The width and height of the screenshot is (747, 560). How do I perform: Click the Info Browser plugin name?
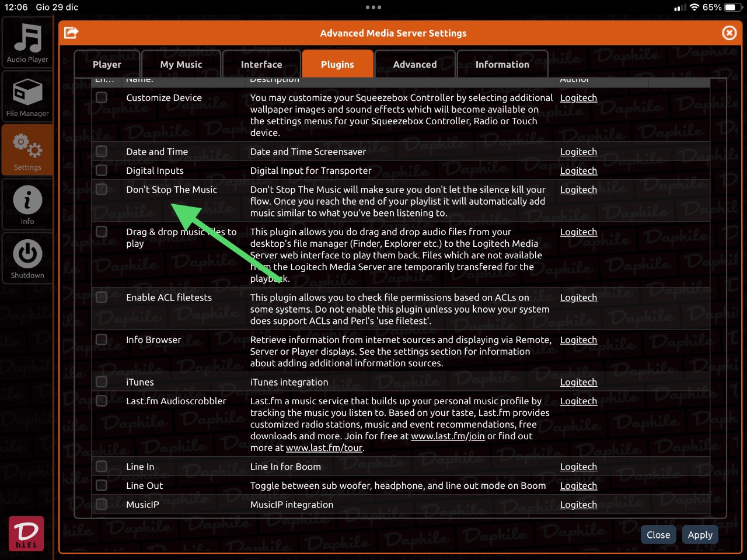(153, 340)
